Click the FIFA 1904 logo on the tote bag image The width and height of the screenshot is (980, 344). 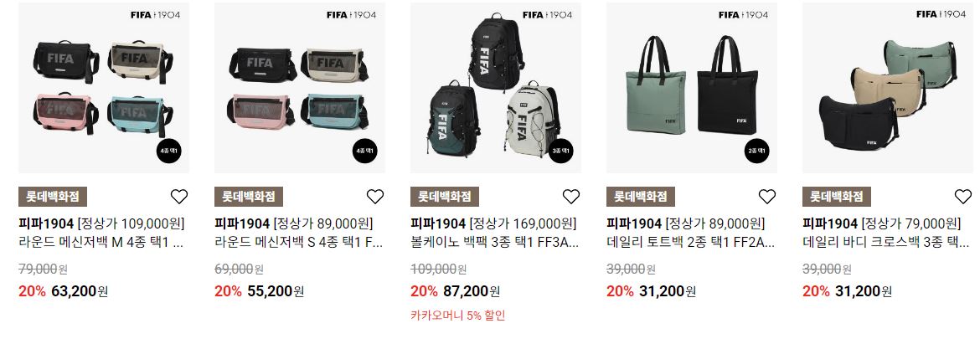pyautogui.click(x=743, y=14)
